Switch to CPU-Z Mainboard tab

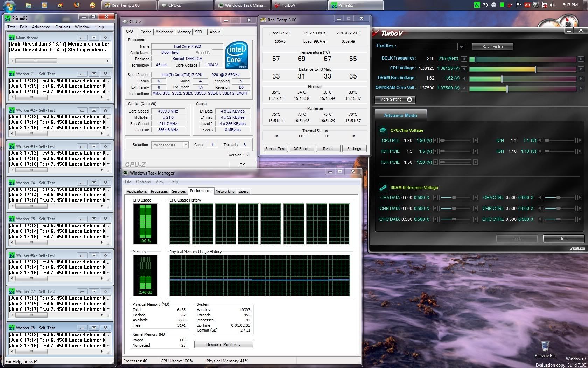pos(164,32)
